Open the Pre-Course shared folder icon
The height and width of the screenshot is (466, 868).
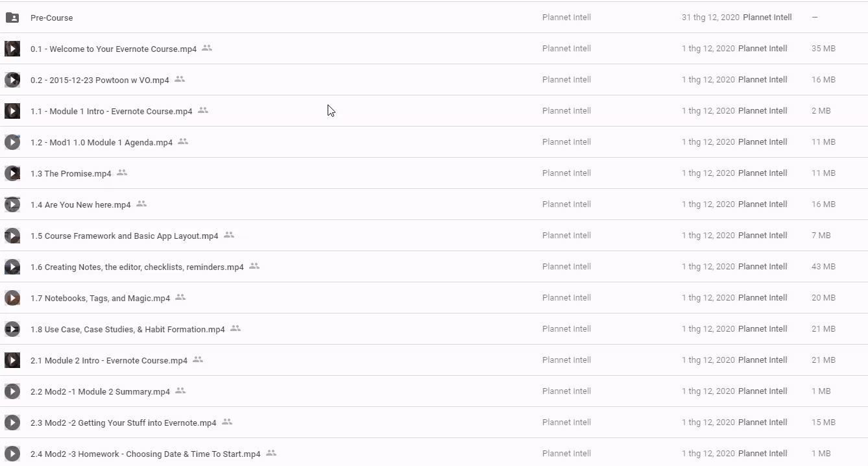coord(12,18)
